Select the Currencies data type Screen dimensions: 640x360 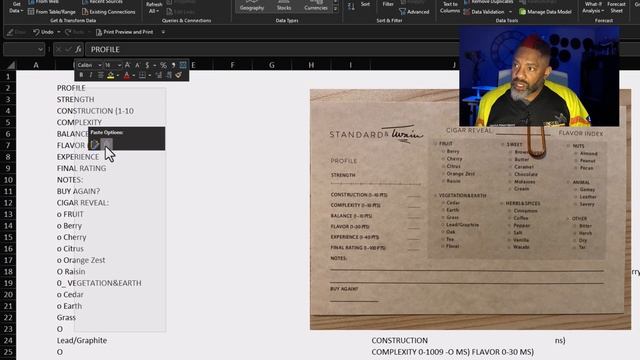tap(316, 6)
